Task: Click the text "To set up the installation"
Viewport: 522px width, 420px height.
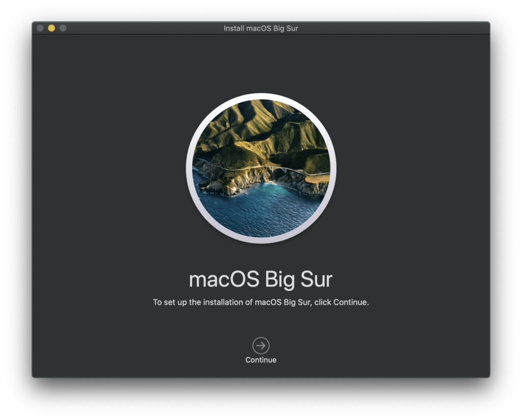Action: click(198, 302)
